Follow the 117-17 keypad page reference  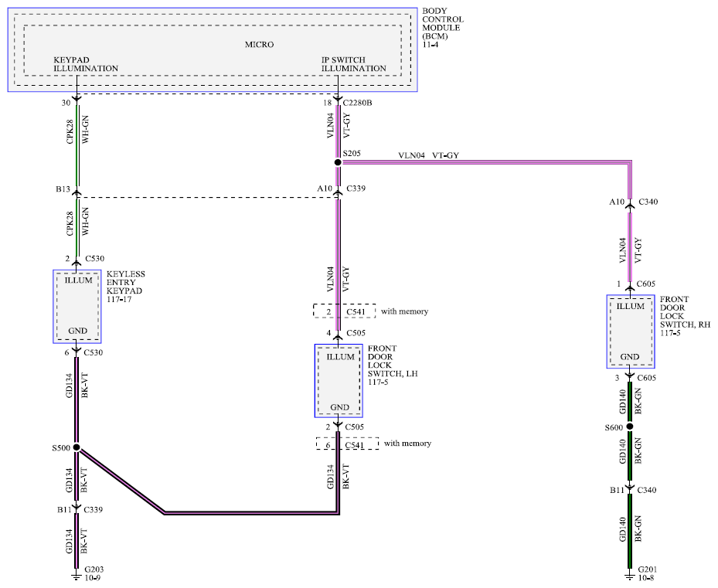[x=119, y=300]
